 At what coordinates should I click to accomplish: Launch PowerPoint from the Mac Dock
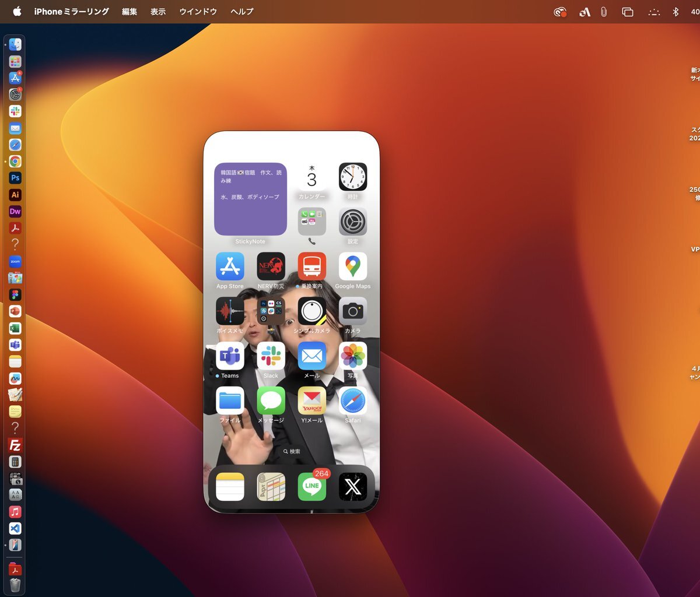pos(15,312)
